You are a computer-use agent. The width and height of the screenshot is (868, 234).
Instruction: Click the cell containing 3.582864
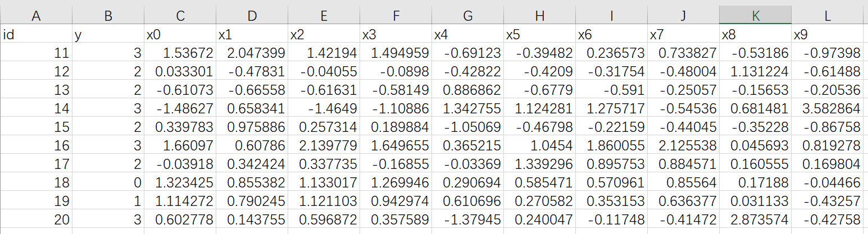(x=828, y=108)
